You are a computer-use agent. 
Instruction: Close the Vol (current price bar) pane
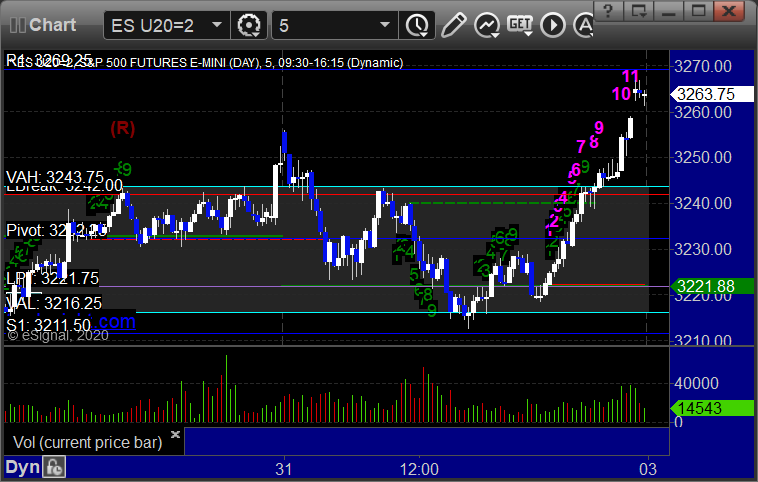[175, 434]
